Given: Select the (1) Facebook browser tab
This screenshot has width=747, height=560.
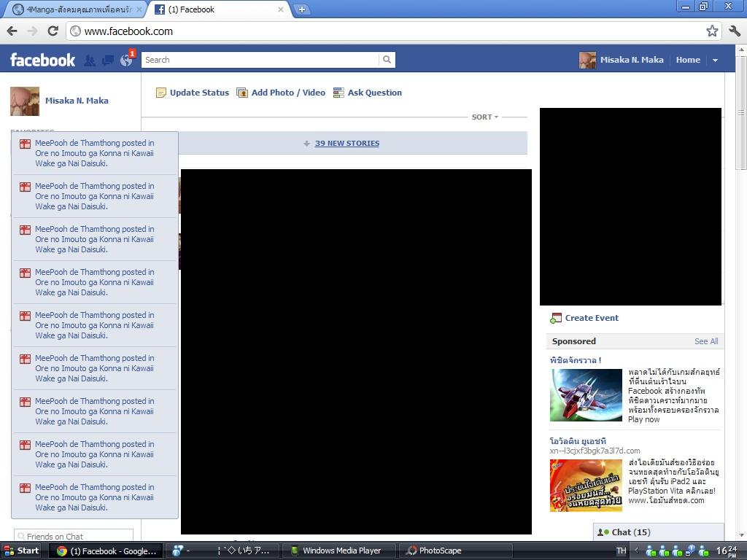Looking at the screenshot, I should [219, 9].
